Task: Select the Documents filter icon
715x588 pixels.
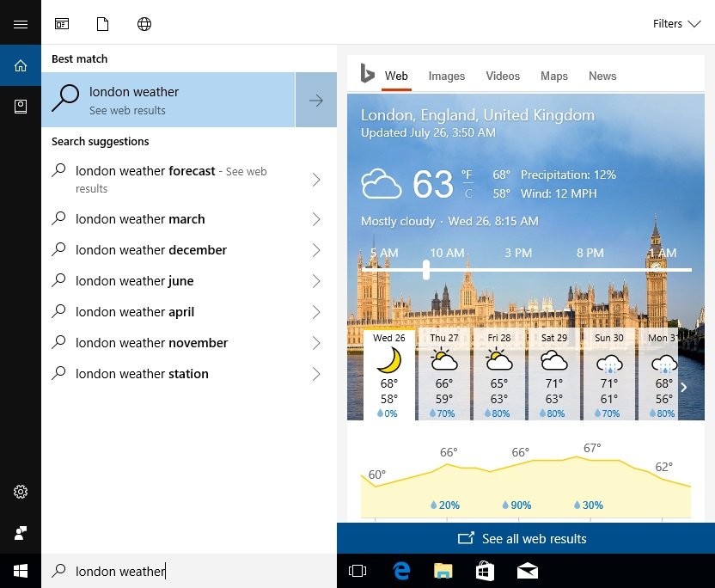Action: 103,24
